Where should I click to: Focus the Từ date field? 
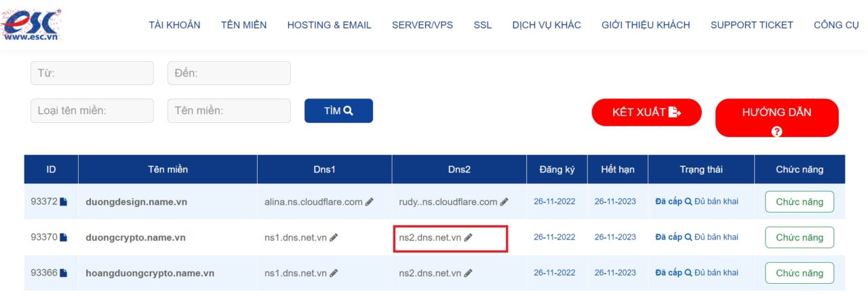pos(92,73)
